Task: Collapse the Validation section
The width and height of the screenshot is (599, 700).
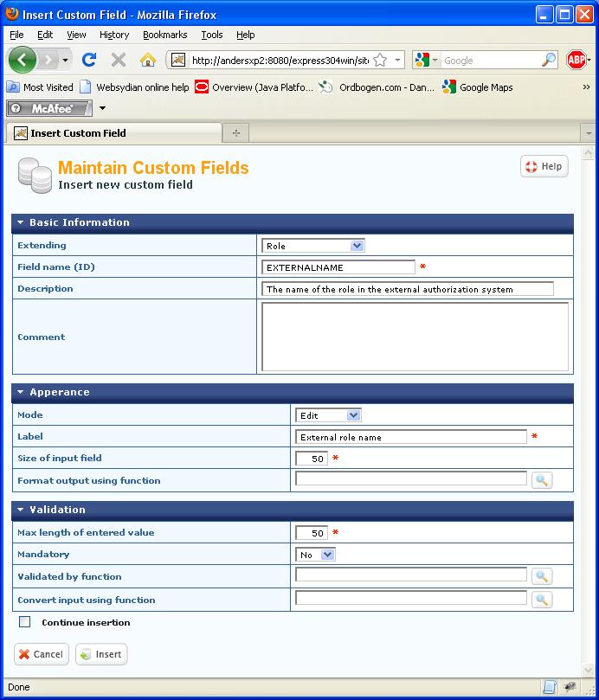Action: click(20, 510)
